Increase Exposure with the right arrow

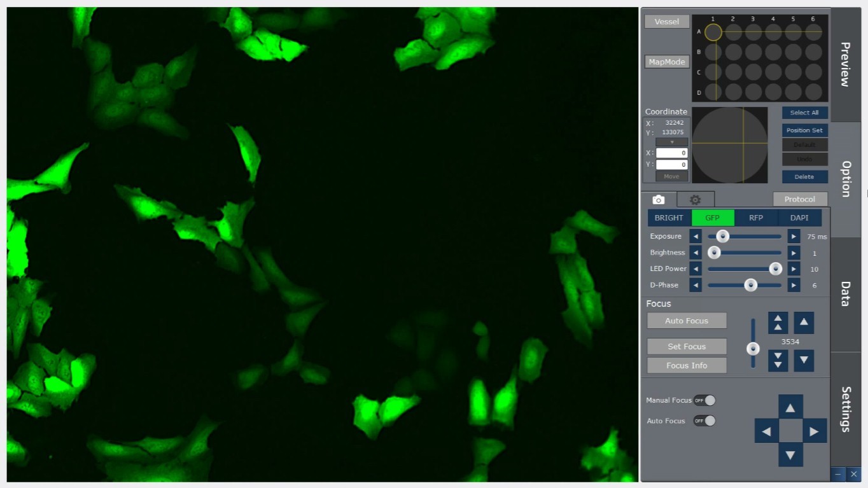794,236
